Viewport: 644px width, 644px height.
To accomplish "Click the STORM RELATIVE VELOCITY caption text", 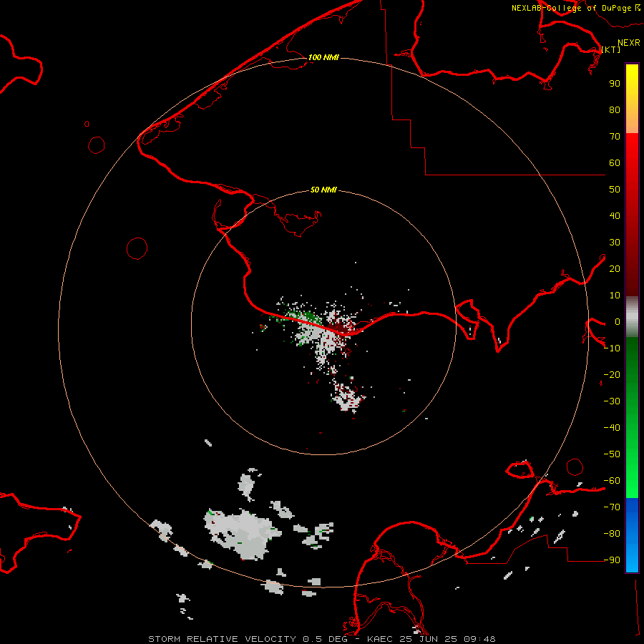I will [222, 639].
